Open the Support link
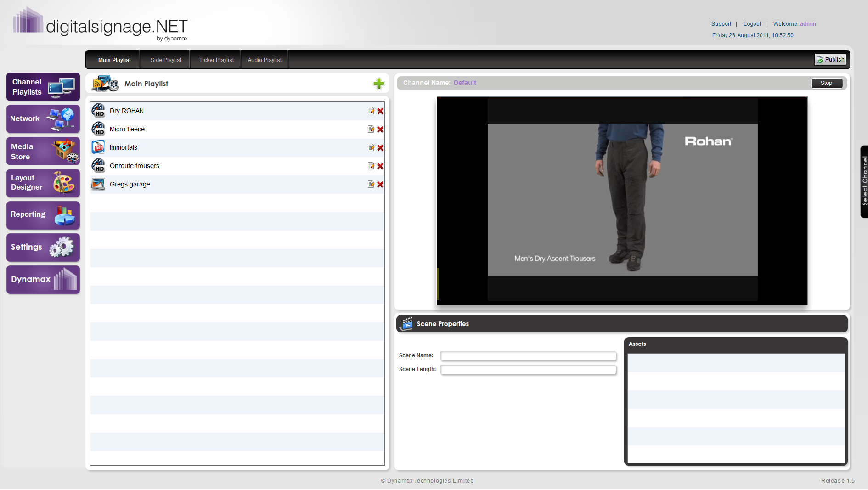The image size is (868, 490). click(721, 24)
